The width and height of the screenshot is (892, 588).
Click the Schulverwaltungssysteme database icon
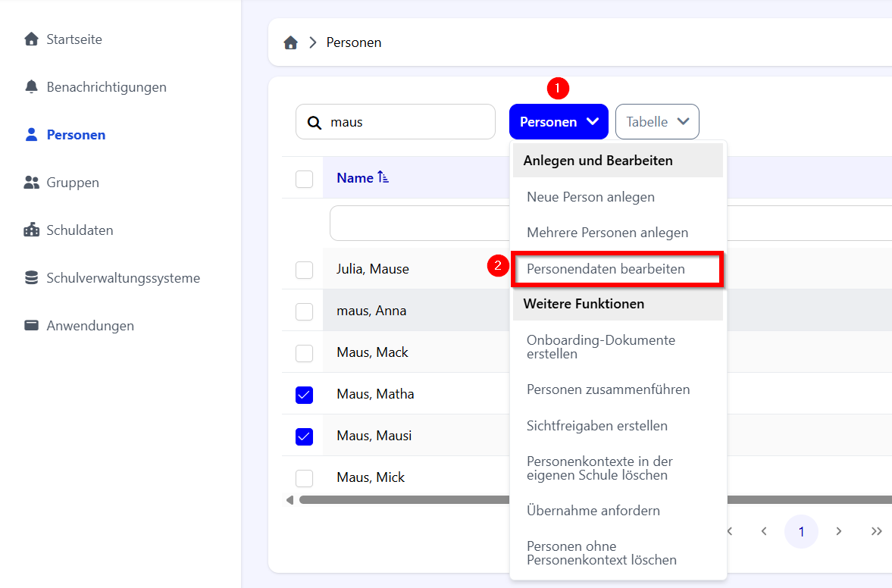tap(31, 278)
